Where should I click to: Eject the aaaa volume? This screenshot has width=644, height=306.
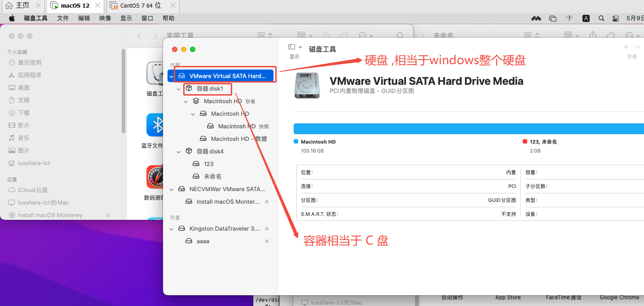[267, 241]
